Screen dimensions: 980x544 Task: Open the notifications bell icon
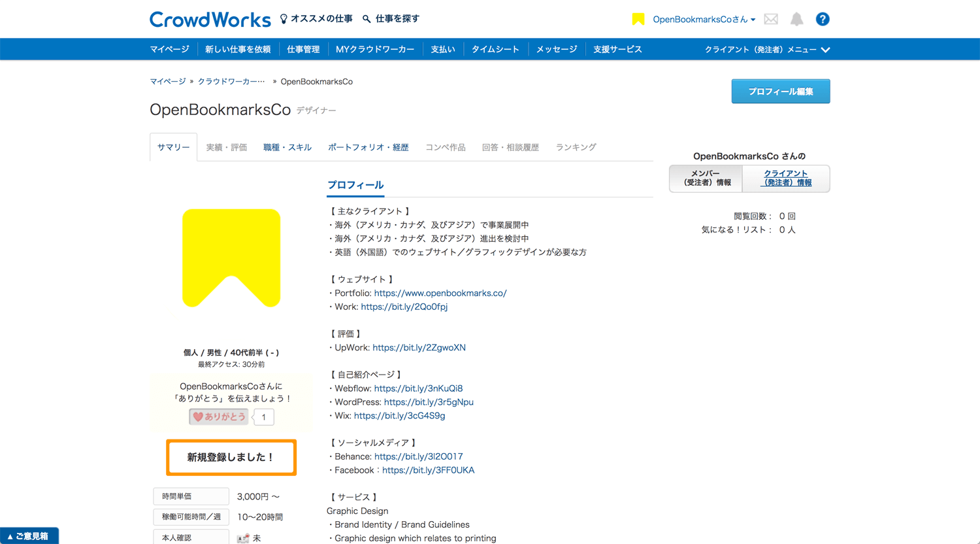click(x=796, y=19)
